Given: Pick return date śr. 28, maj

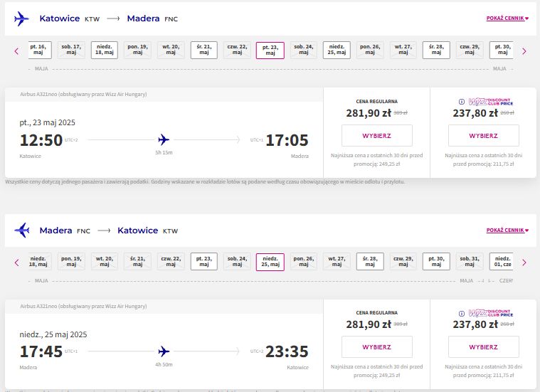Looking at the screenshot, I should click(x=370, y=261).
